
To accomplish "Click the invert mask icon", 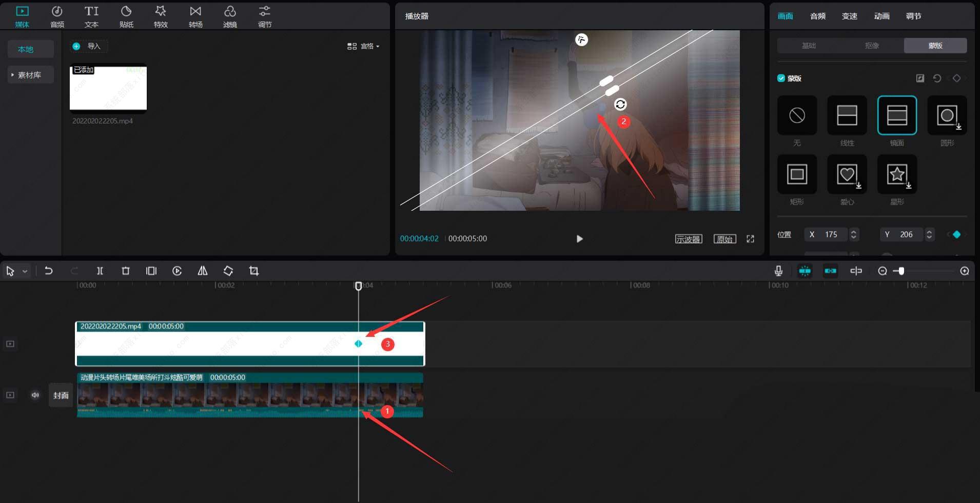I will click(920, 78).
